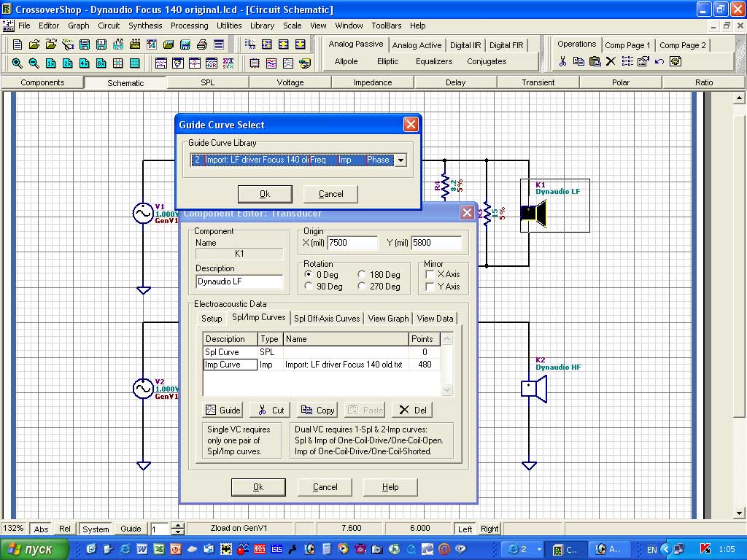
Task: Click the Zoom Out magnifier icon
Action: pos(34,63)
